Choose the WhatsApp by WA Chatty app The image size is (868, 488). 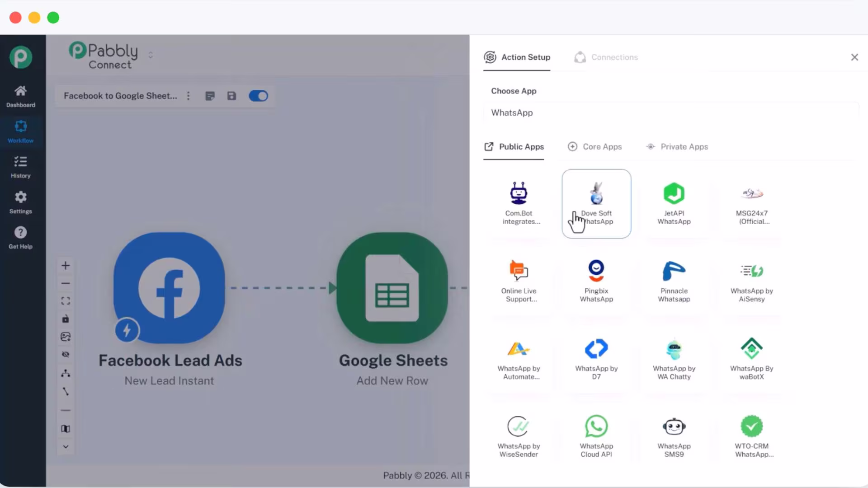[674, 359]
